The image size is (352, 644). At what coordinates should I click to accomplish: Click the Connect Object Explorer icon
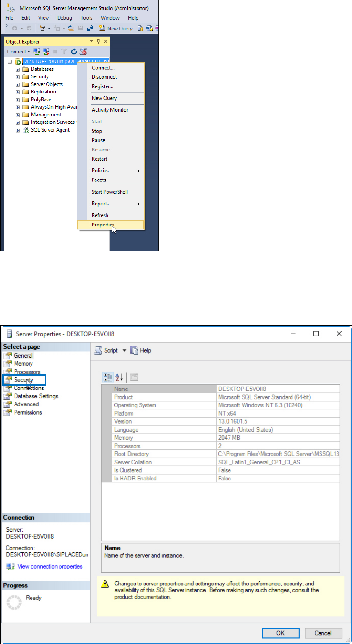[x=36, y=51]
